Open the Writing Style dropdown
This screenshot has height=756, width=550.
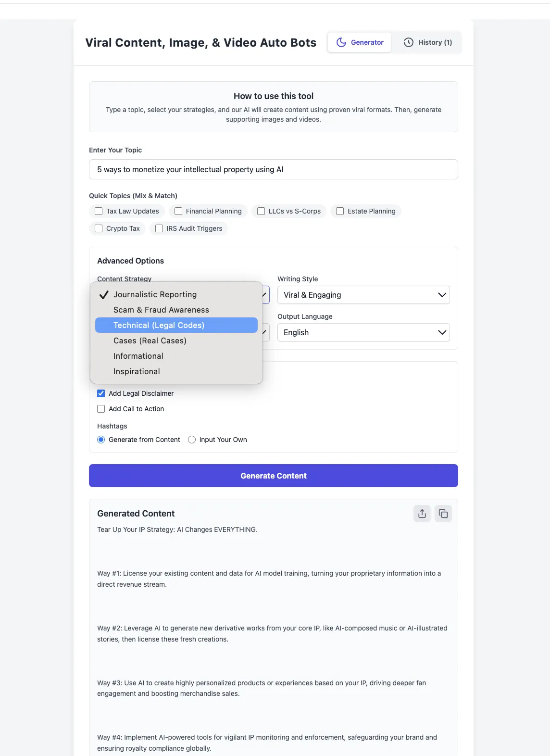pos(363,295)
